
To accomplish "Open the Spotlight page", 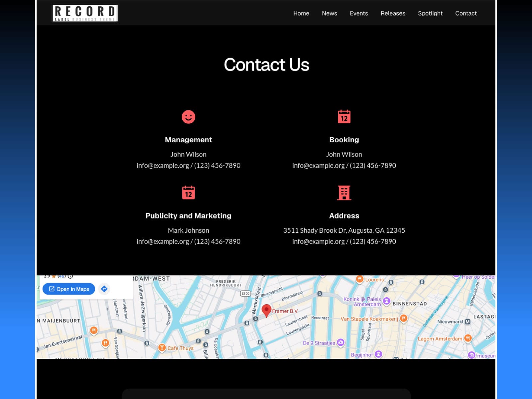I will [x=430, y=13].
